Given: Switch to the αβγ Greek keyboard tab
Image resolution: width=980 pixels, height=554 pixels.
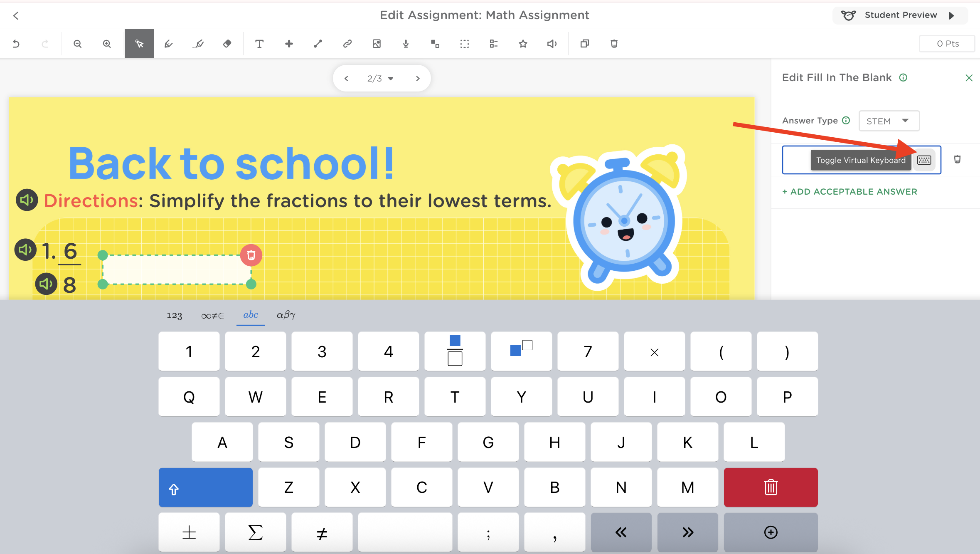Looking at the screenshot, I should pyautogui.click(x=286, y=315).
